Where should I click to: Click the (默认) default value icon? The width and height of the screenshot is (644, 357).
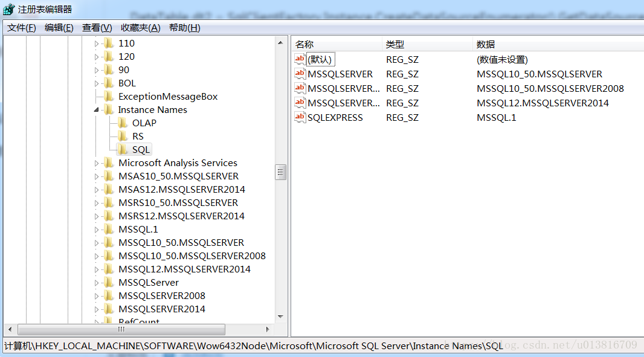[300, 59]
